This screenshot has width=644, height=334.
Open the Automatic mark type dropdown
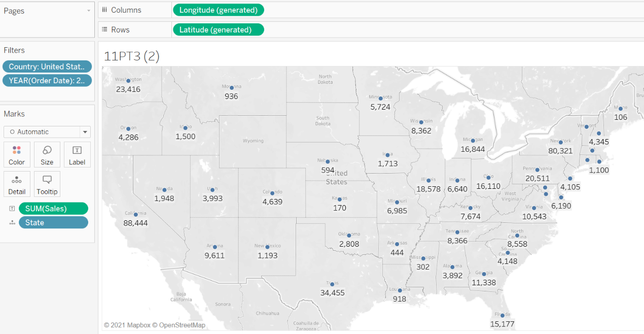click(47, 132)
